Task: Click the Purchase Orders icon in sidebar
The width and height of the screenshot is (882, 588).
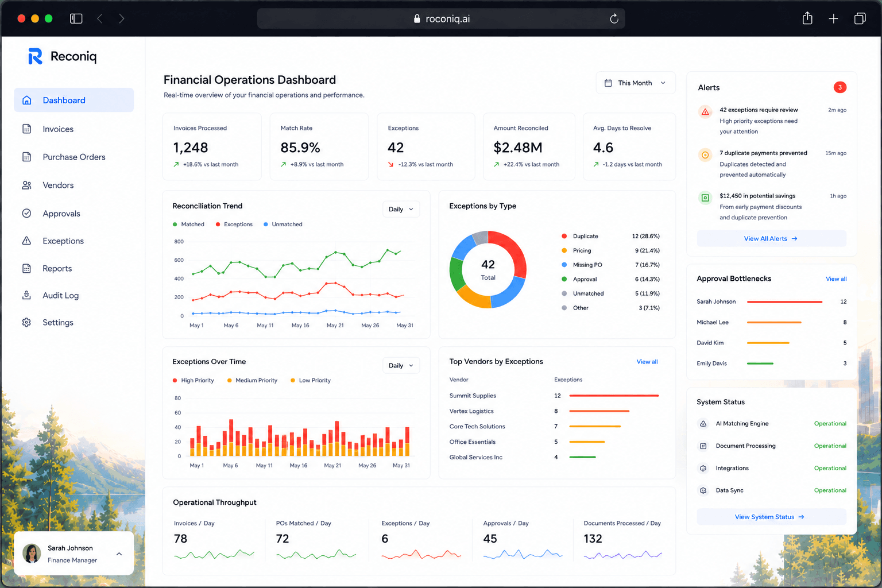Action: tap(26, 157)
